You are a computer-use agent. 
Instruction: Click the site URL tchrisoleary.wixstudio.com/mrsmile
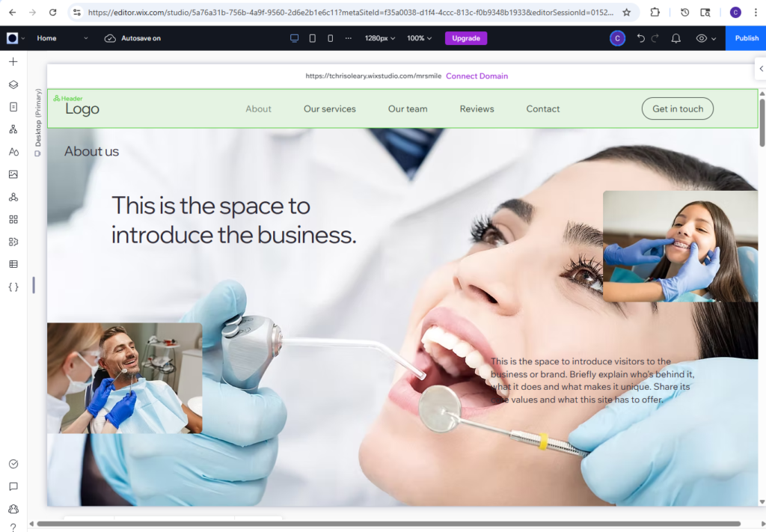point(373,76)
